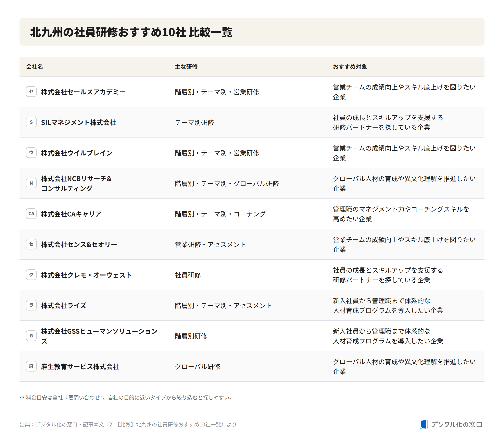Select company name 麻生教育サービス株式会社
The width and height of the screenshot is (504, 448).
pyautogui.click(x=80, y=367)
